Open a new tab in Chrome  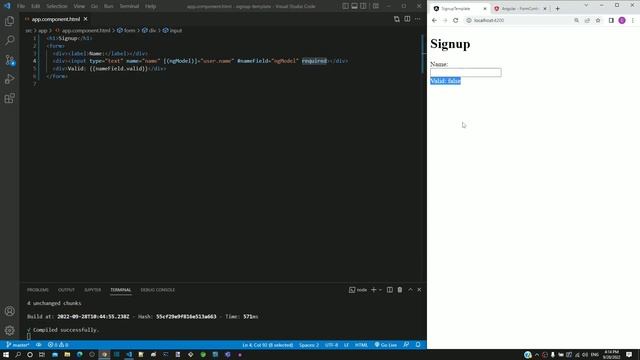pos(558,9)
